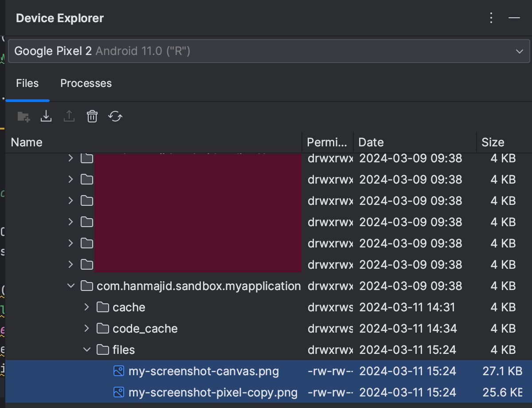Image resolution: width=532 pixels, height=408 pixels.
Task: Click cache folder's drwxrws permission
Action: (x=330, y=307)
